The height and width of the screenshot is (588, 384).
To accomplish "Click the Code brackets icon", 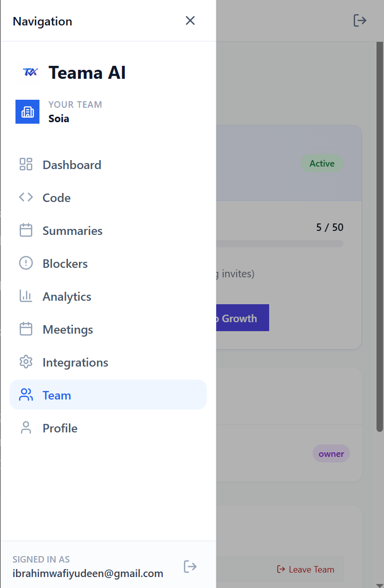I will pyautogui.click(x=26, y=197).
